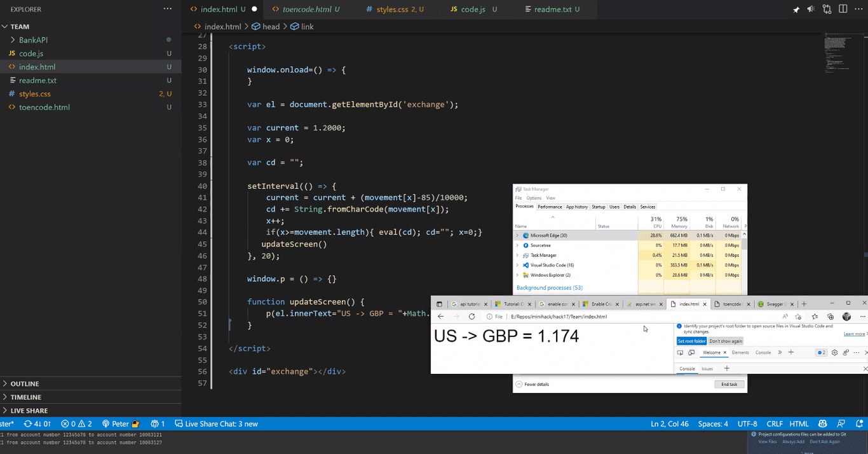Open readme.txt in Explorer
This screenshot has width=868, height=454.
click(90, 81)
